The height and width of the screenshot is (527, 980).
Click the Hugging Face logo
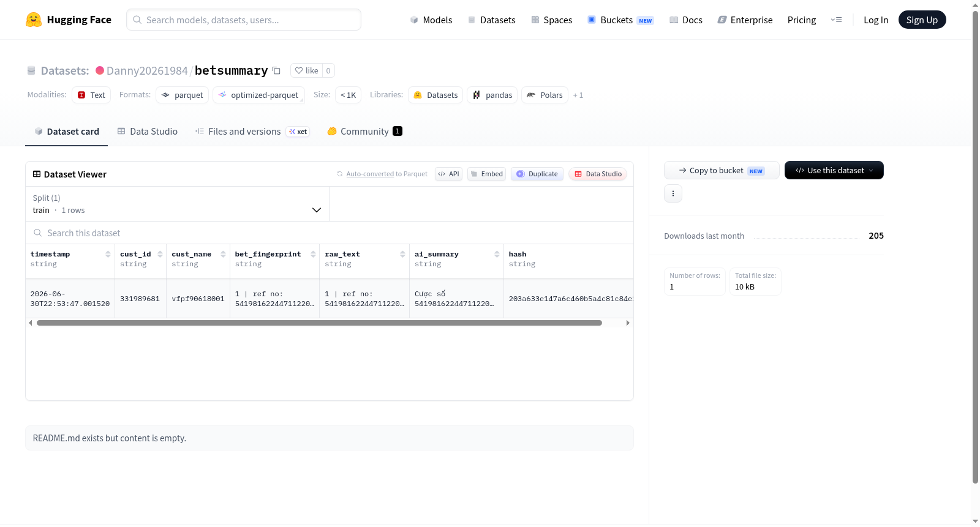point(68,20)
